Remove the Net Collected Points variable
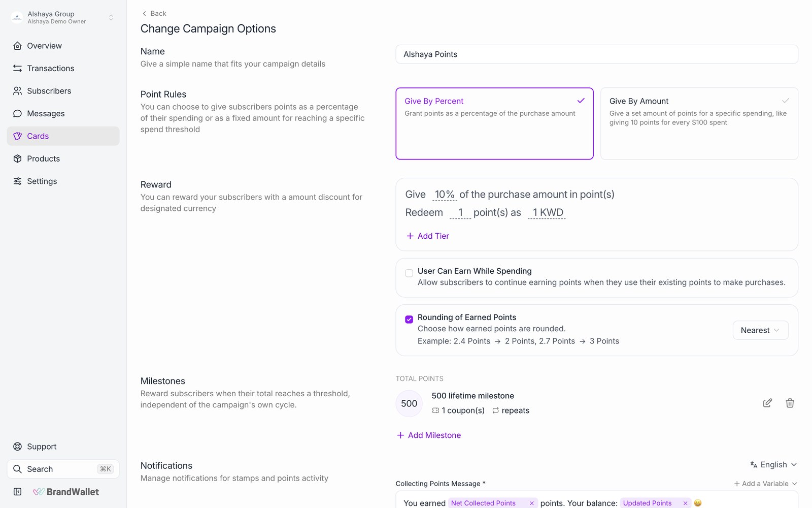Screen dimensions: 812x508 [531, 503]
